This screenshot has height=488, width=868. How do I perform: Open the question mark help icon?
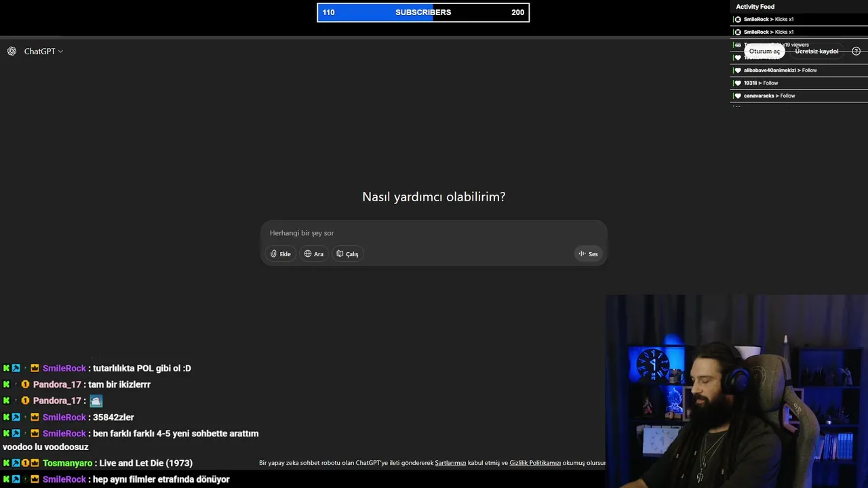856,52
